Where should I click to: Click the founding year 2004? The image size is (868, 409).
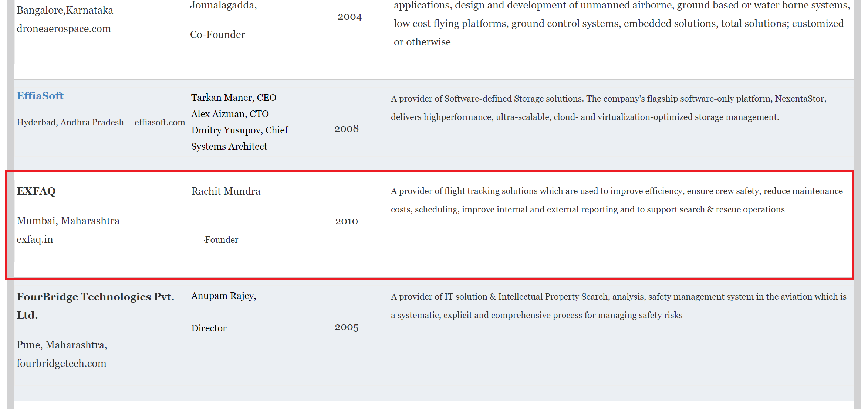click(349, 17)
